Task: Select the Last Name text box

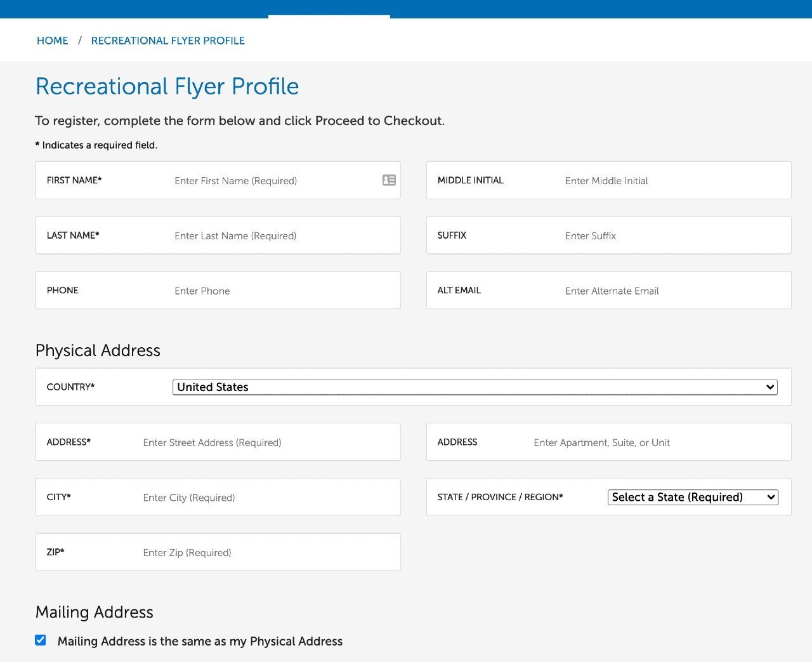Action: click(x=279, y=235)
